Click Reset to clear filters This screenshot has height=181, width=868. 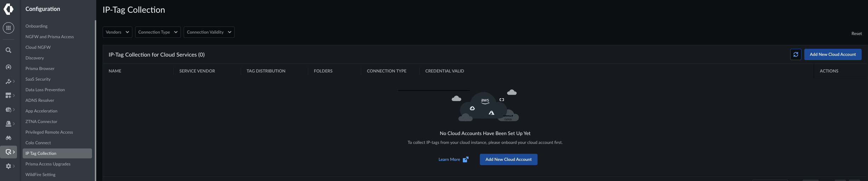[x=856, y=34]
